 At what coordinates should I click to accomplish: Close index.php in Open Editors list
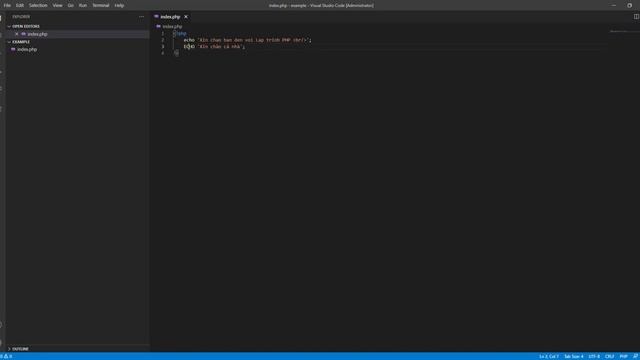tap(16, 34)
